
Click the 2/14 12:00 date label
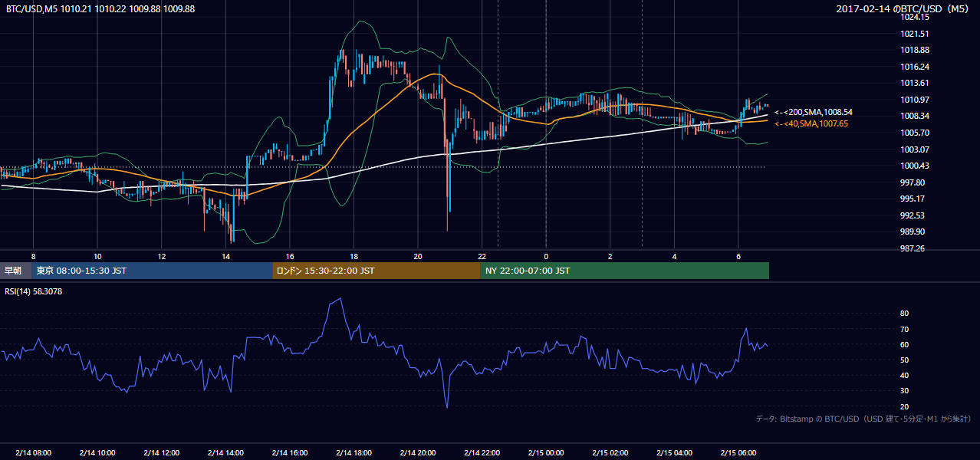click(x=162, y=452)
